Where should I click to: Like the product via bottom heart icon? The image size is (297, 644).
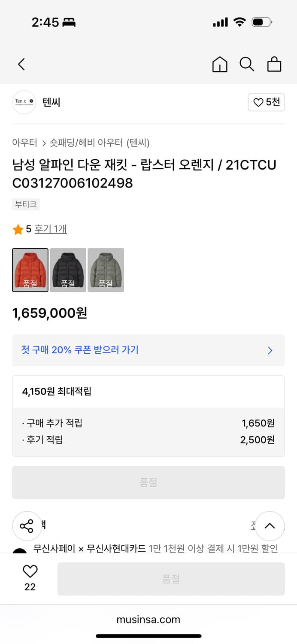[x=29, y=571]
